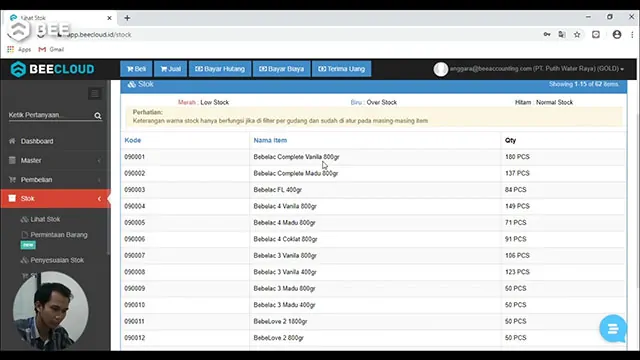
Task: Select Bebelac 4 Coklat 800gr
Action: (x=285, y=239)
